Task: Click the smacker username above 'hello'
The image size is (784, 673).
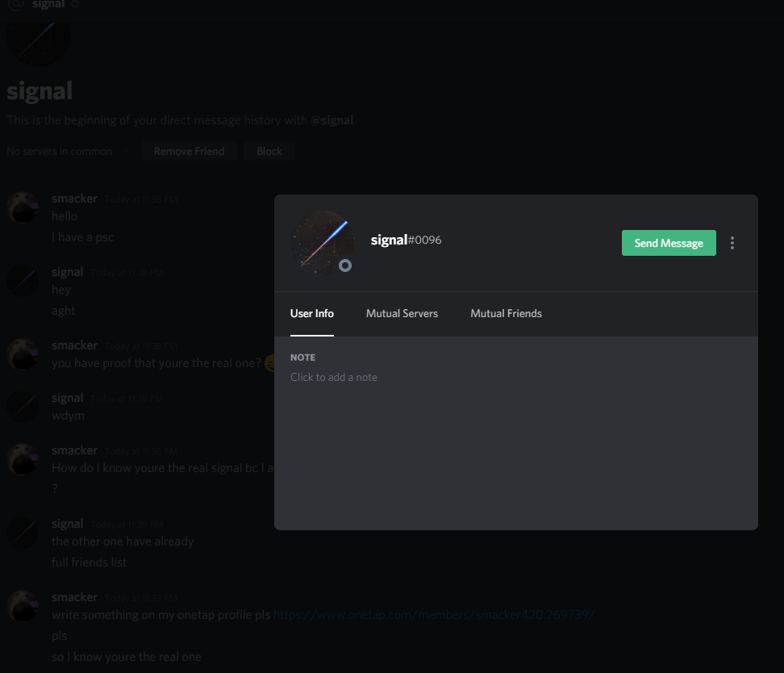Action: pos(74,199)
